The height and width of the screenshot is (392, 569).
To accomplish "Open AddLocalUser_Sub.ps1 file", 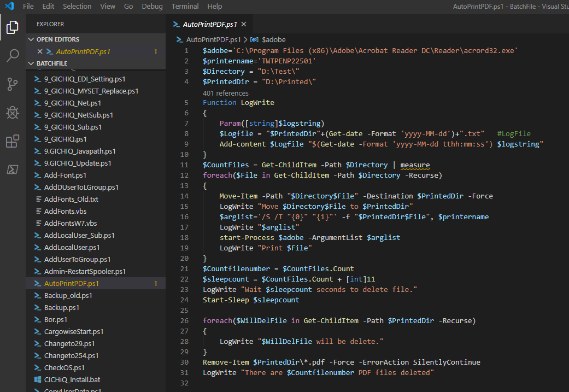I will [x=96, y=235].
